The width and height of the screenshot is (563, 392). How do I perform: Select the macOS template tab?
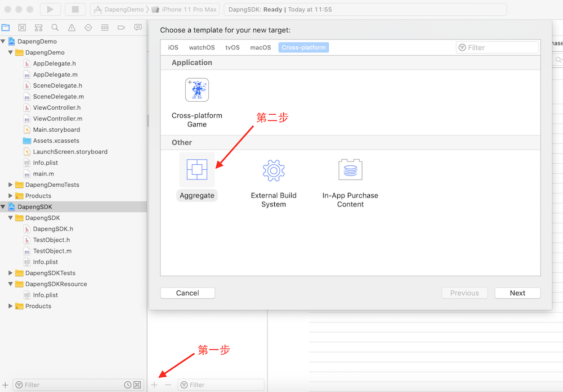click(260, 47)
